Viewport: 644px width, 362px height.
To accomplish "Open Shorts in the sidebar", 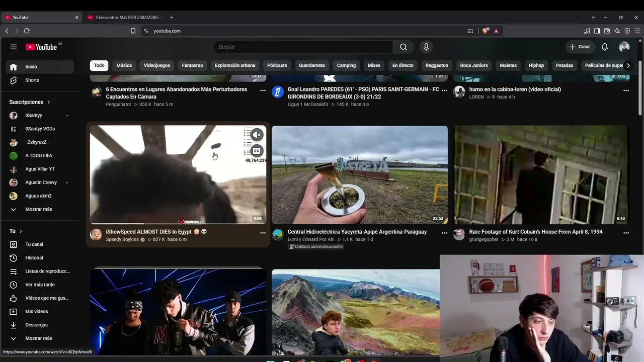I will (x=39, y=80).
